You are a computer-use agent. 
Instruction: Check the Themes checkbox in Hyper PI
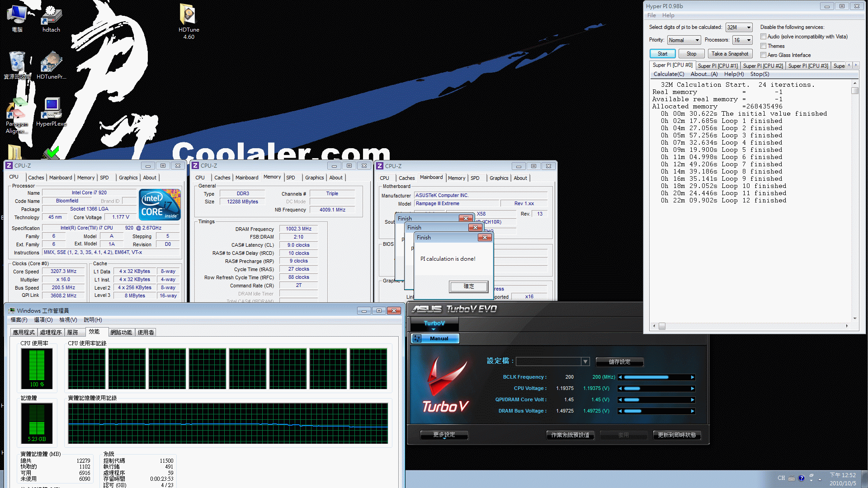763,46
